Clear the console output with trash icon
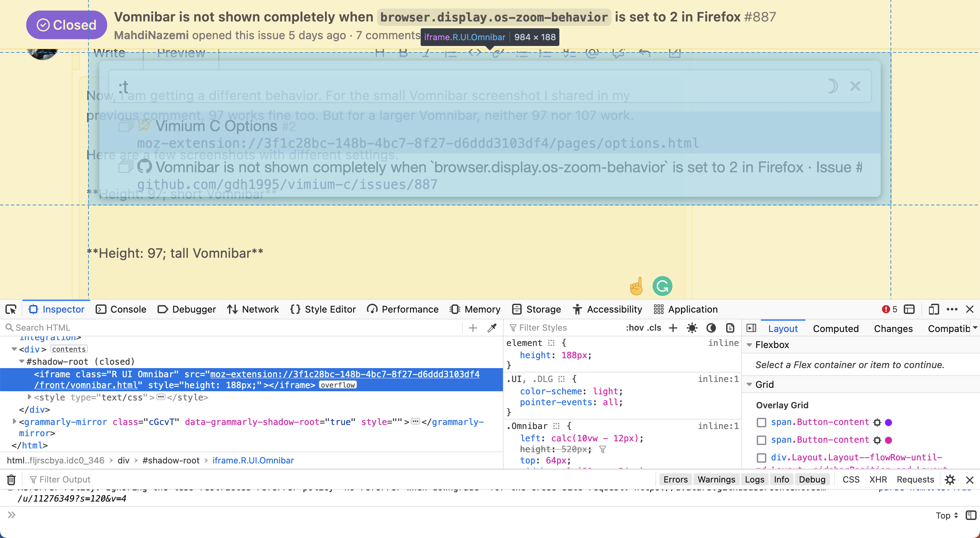 coord(11,480)
